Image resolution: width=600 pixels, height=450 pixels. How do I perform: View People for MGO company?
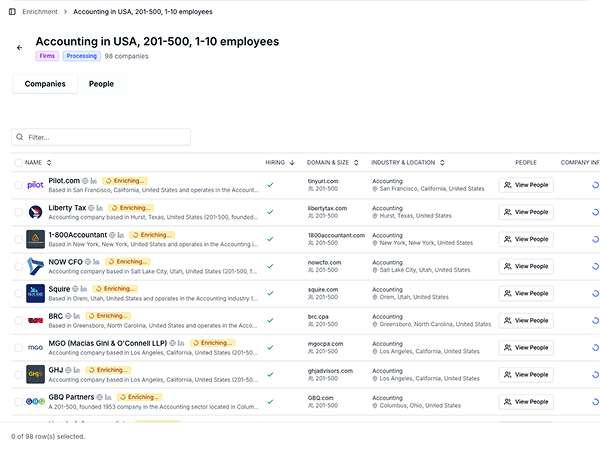(x=526, y=347)
